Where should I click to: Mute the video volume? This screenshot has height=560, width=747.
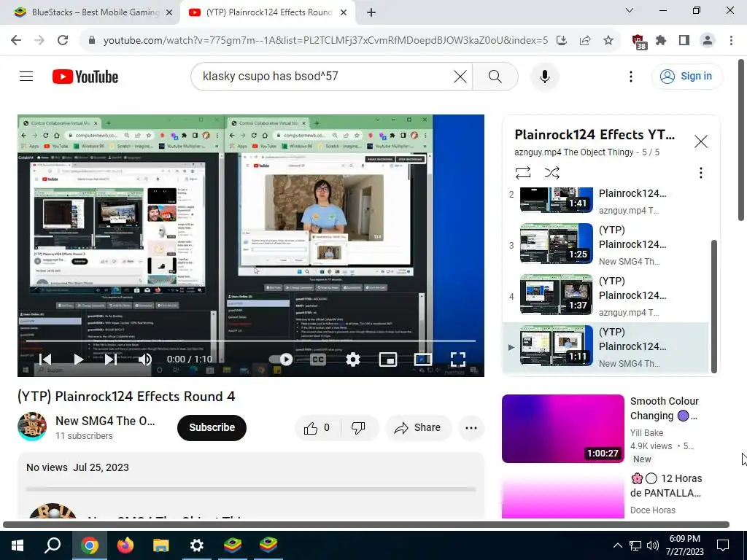(145, 359)
